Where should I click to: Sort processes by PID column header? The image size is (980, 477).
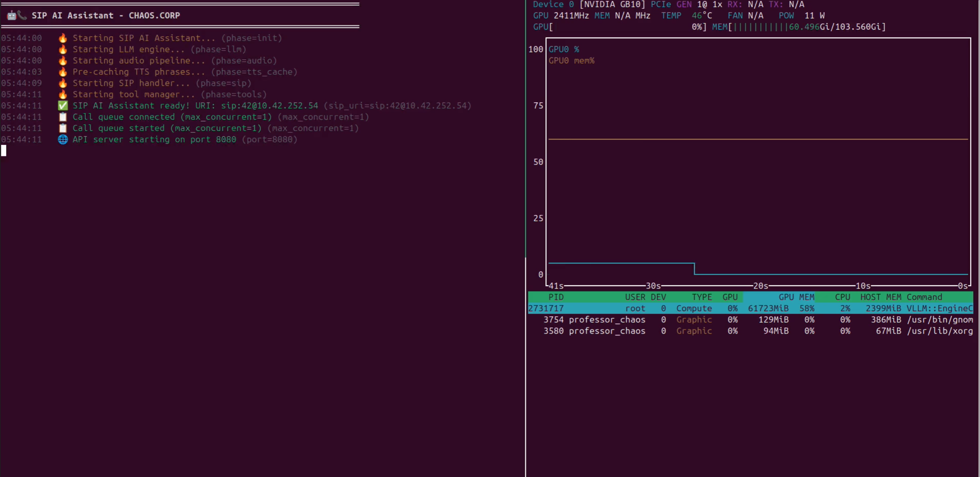coord(556,297)
